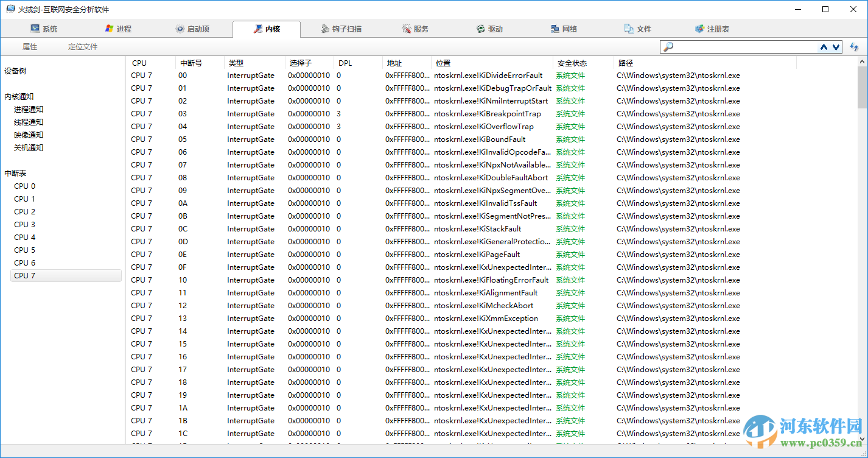
Task: Select row ntoskrnl.exe!KiStackFault
Action: point(492,229)
